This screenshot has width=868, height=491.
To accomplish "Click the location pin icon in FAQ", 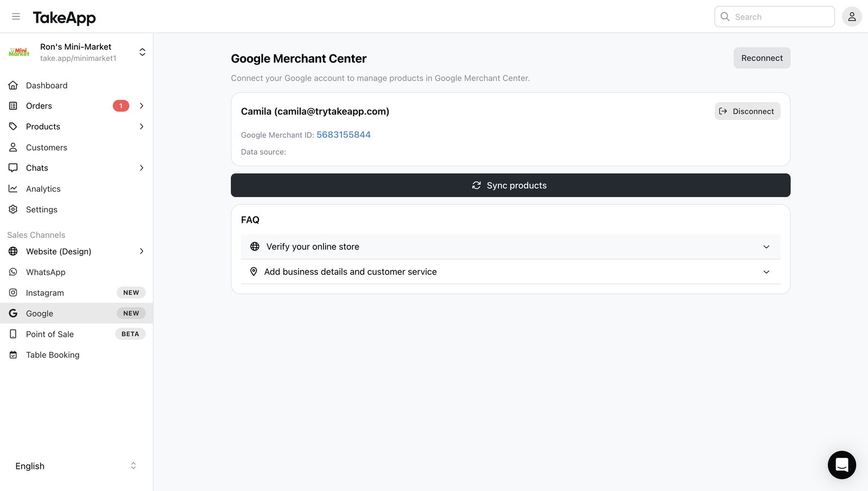I will 254,272.
